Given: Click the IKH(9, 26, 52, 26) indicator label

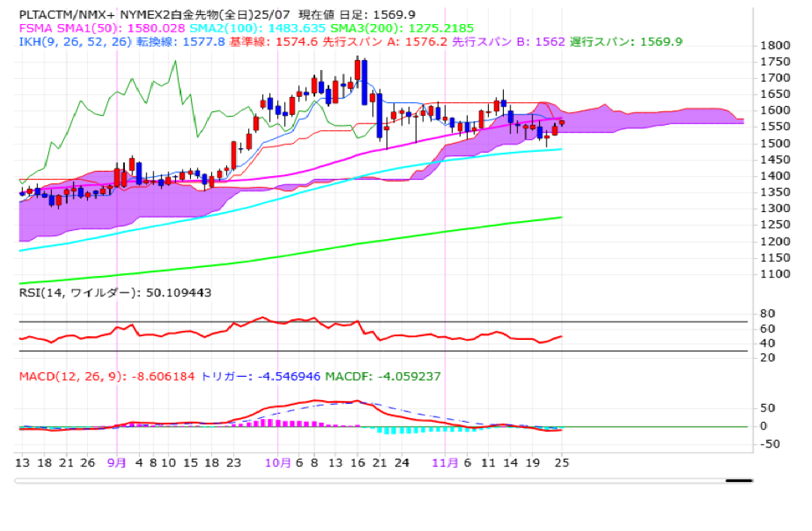Looking at the screenshot, I should (75, 41).
